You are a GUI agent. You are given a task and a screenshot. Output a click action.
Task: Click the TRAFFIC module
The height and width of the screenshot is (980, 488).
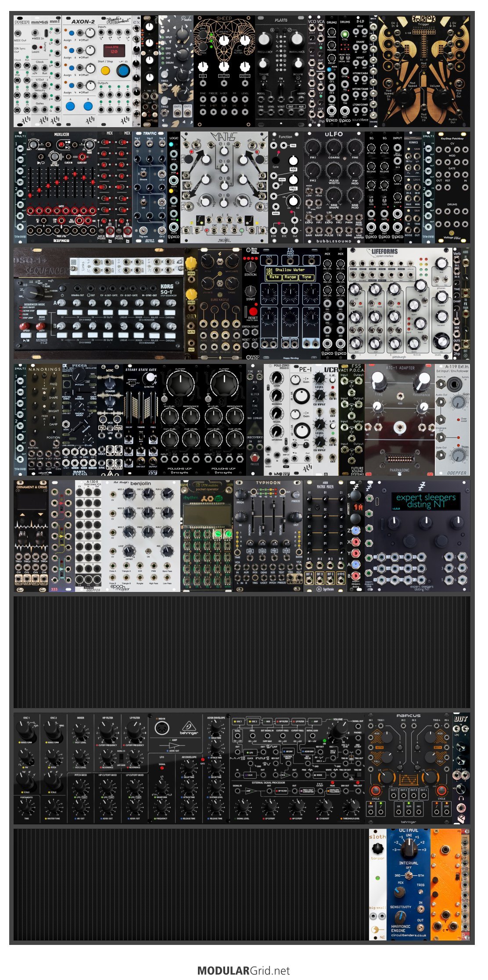tap(150, 187)
